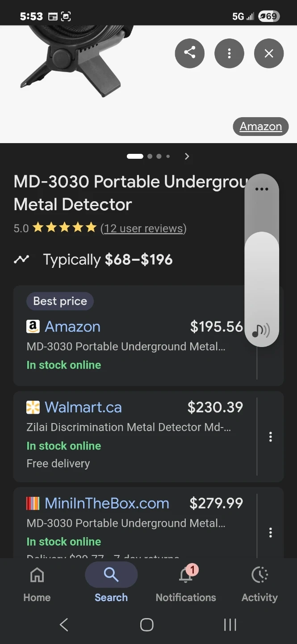297x644 pixels.
Task: Open more options for MiniInTheBox.com listing
Action: click(270, 532)
